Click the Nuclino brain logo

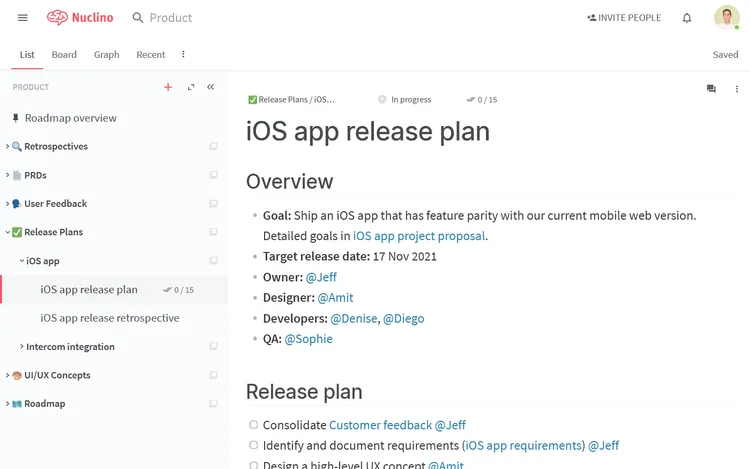pos(57,18)
